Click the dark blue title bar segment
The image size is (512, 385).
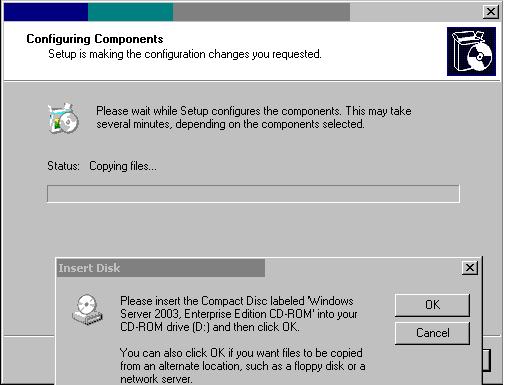coord(46,12)
